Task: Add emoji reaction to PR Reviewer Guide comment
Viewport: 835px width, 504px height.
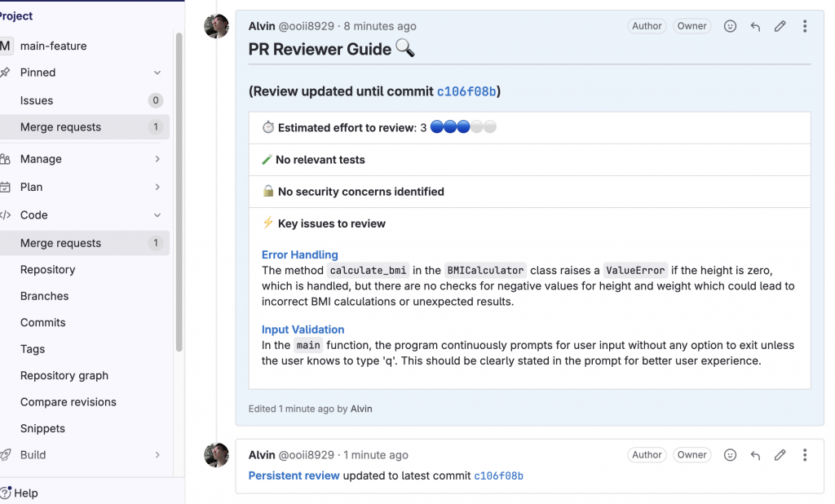Action: [x=730, y=26]
